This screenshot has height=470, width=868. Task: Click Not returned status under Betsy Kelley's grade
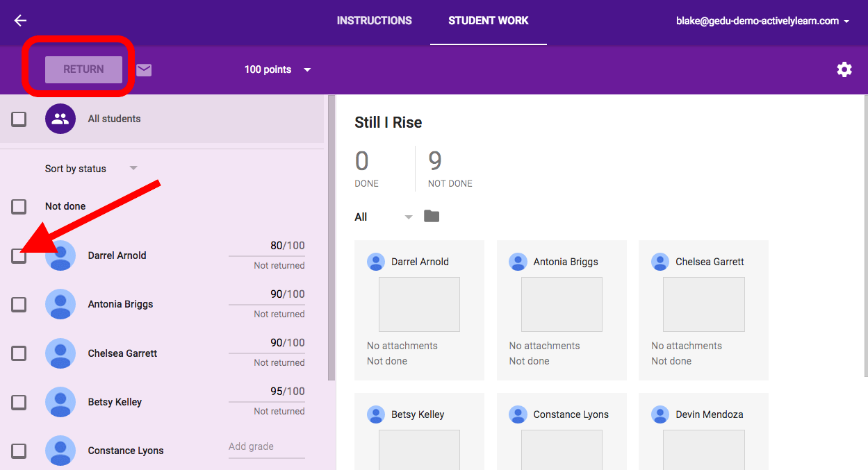coord(279,411)
